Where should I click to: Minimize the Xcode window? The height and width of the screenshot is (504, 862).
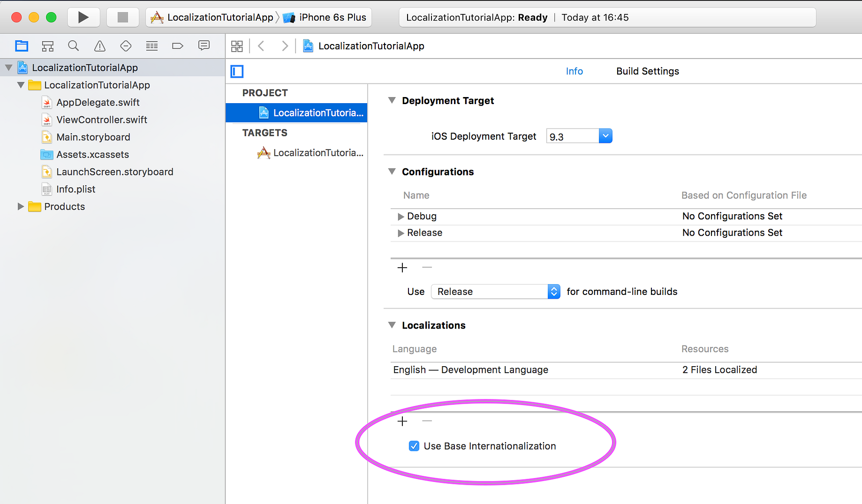tap(34, 17)
